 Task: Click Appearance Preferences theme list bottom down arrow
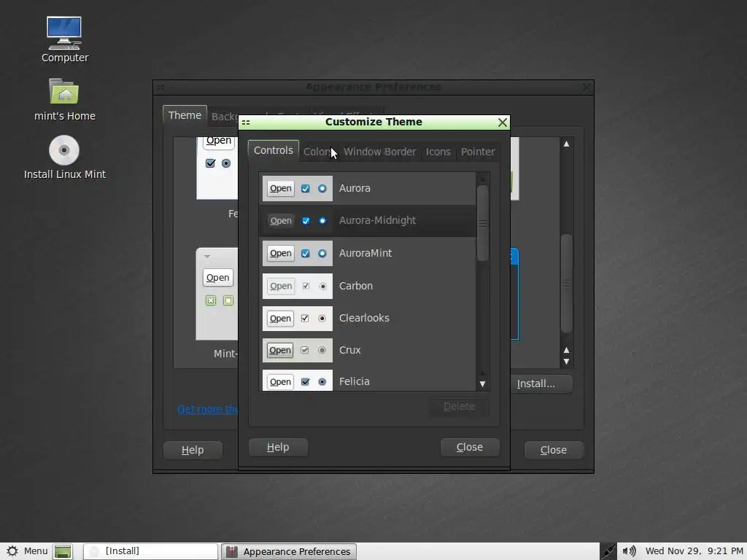click(x=566, y=362)
